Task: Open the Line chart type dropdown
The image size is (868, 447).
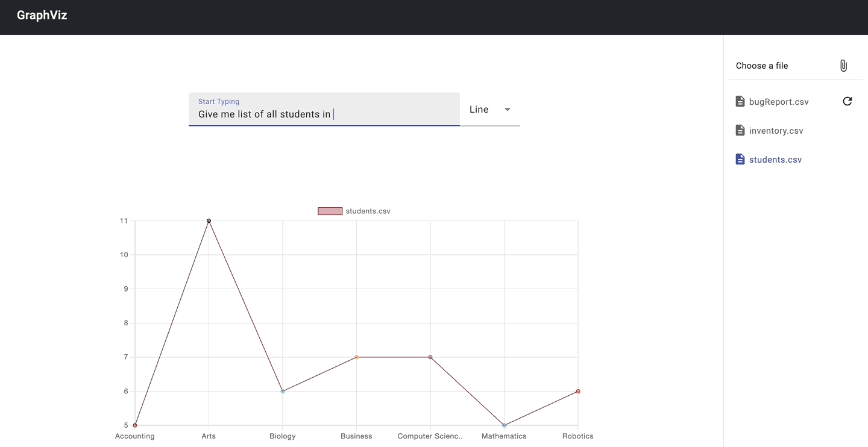Action: point(490,109)
